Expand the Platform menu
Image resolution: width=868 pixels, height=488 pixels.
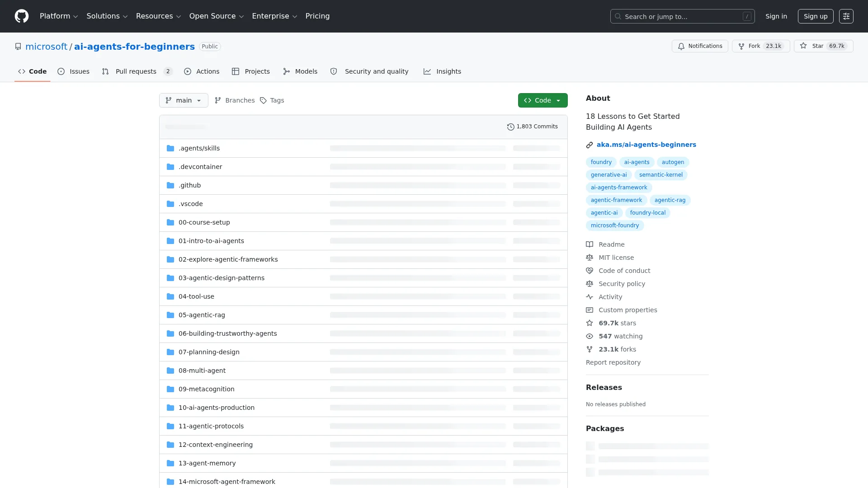(59, 16)
